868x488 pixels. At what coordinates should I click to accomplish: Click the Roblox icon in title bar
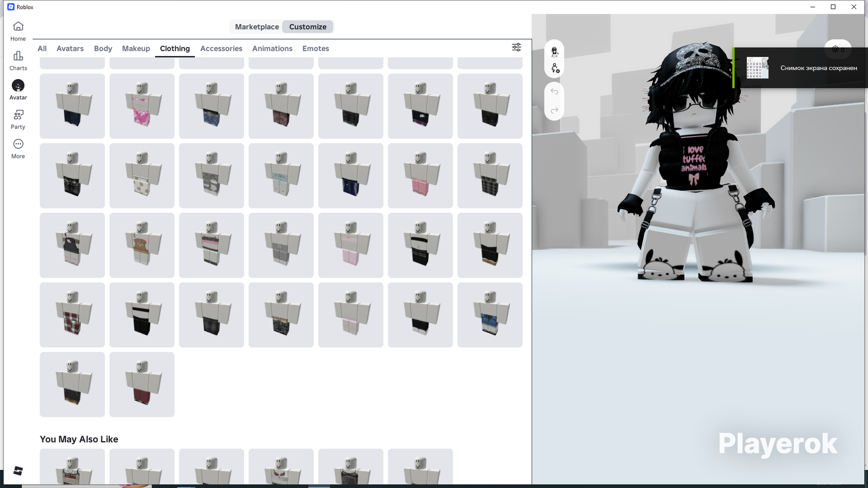tap(11, 7)
